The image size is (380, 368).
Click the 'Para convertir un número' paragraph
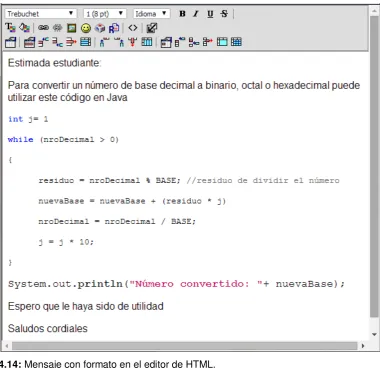(x=184, y=91)
